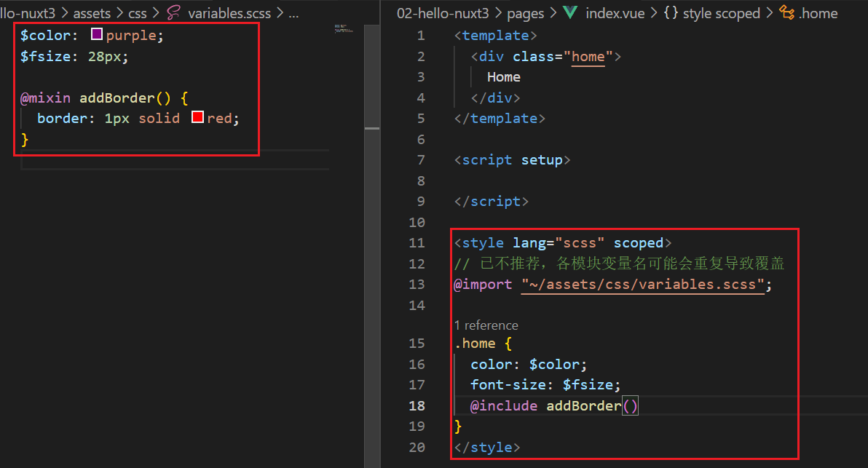Image resolution: width=868 pixels, height=468 pixels.
Task: Click line number 11 in the gutter
Action: (417, 243)
